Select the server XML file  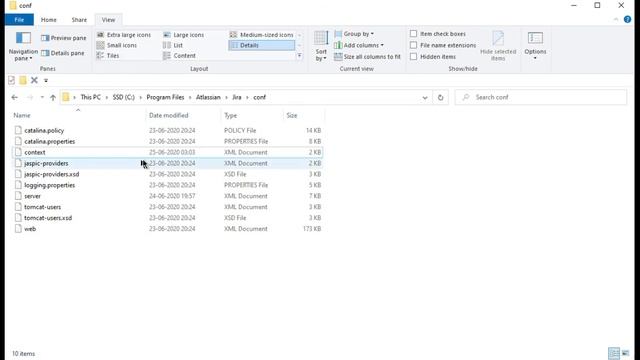pyautogui.click(x=167, y=196)
